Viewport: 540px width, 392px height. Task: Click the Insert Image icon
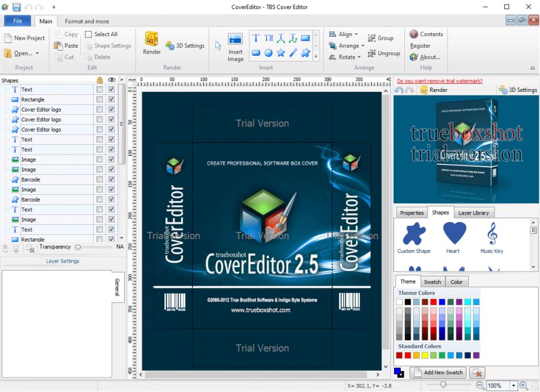click(x=235, y=39)
